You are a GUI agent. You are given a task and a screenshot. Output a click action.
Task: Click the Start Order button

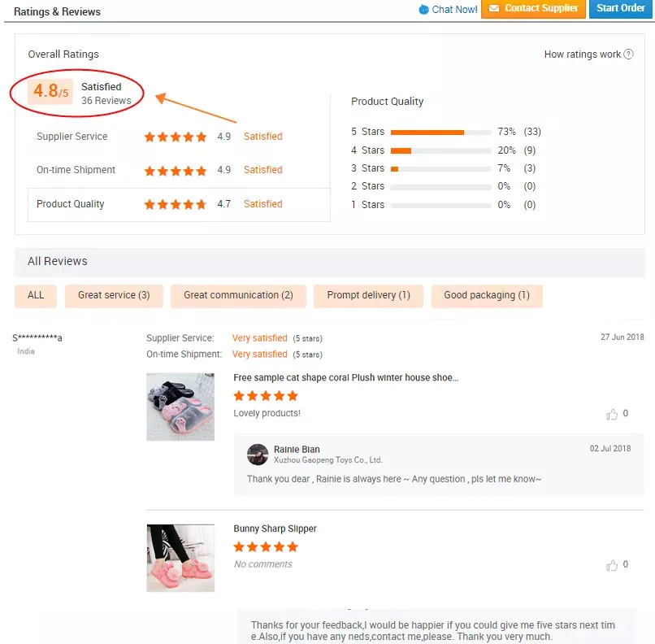(x=620, y=8)
